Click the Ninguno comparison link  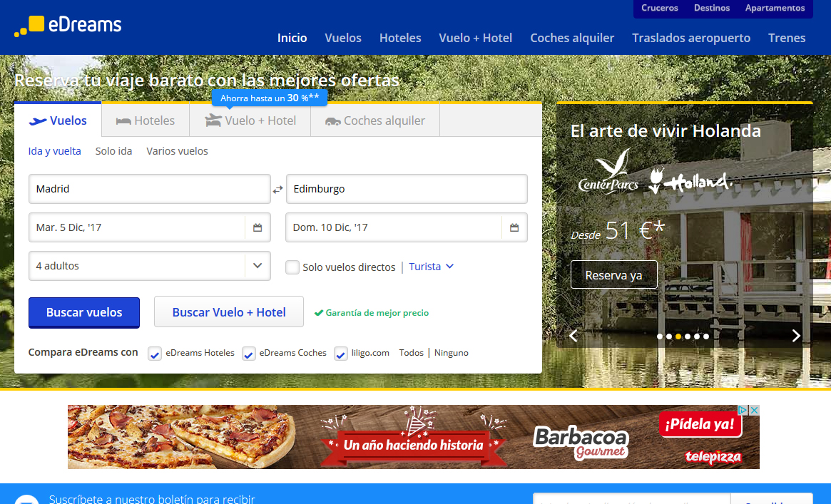pos(451,353)
